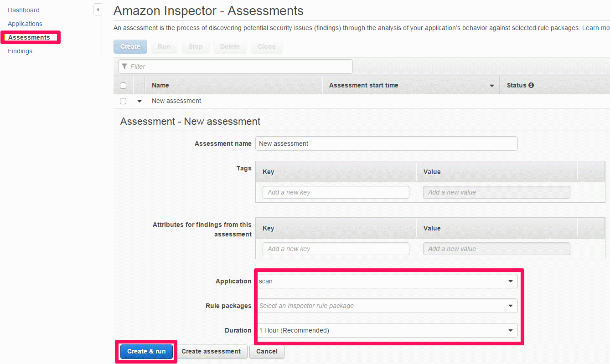
Task: Select Assessments in the sidebar
Action: point(29,37)
